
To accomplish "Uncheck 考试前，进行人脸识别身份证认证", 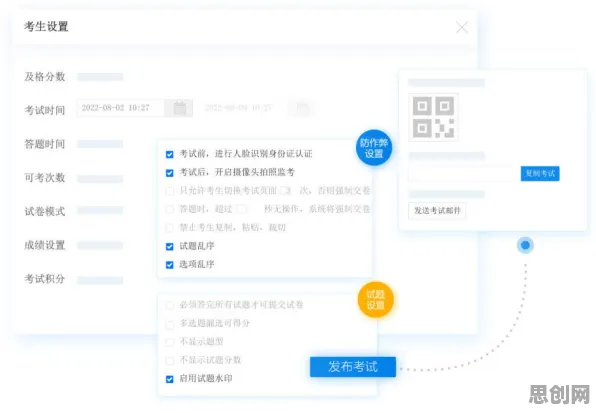I will 170,154.
